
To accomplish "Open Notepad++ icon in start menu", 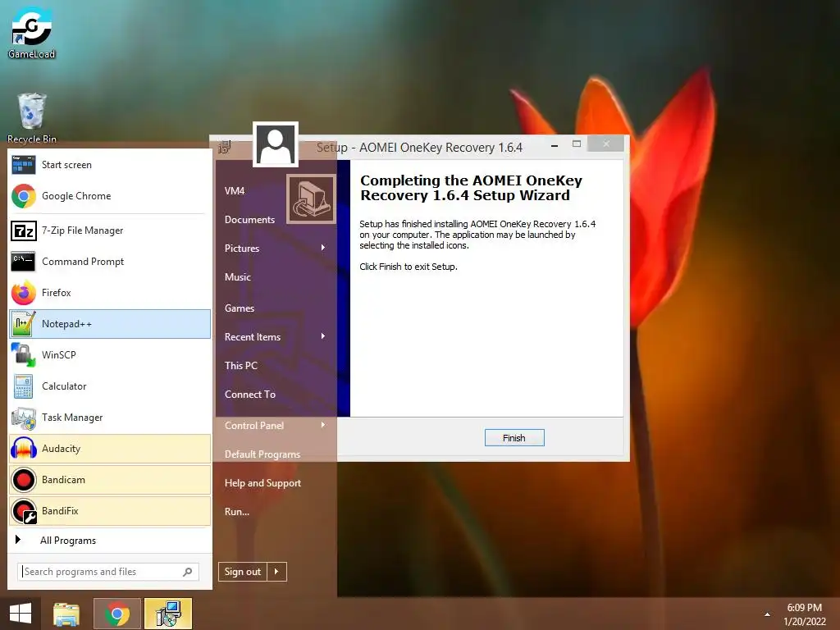I will (23, 323).
